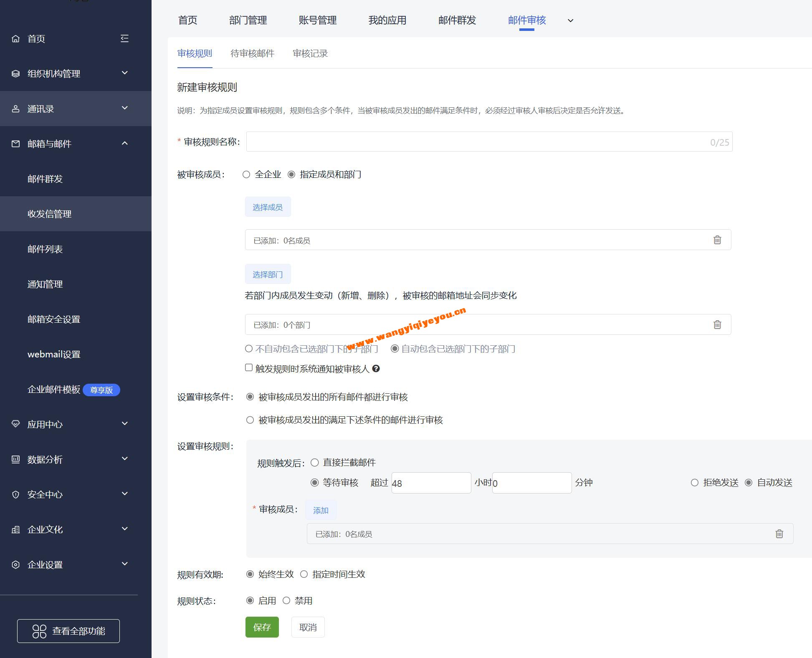
Task: Open 邮件群发 top tab
Action: (457, 20)
